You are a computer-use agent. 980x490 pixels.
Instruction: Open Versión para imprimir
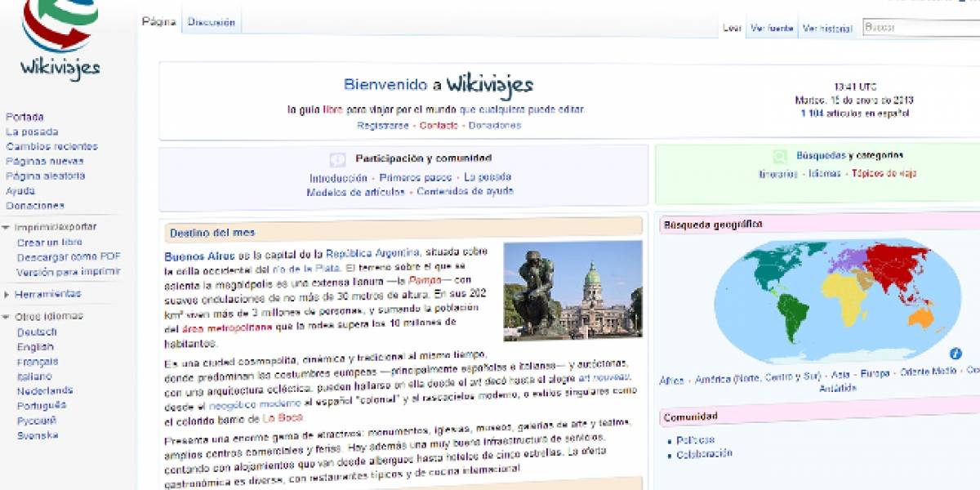[69, 272]
